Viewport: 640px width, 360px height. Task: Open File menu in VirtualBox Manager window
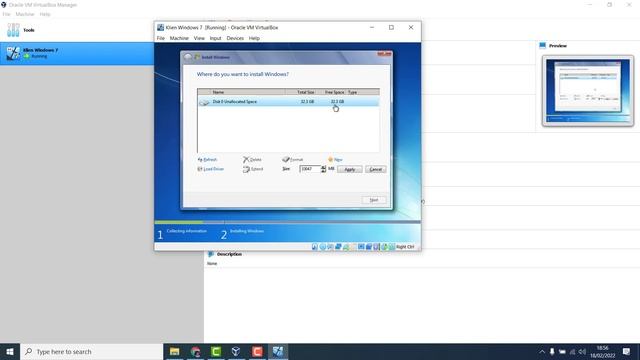click(x=6, y=14)
